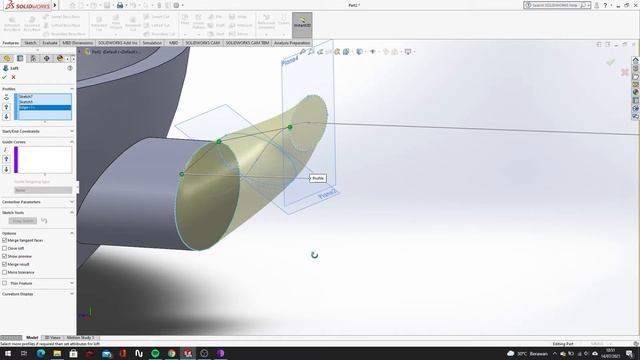Enable Thin Feature checkbox
Screen dimensions: 640x360
click(4, 283)
